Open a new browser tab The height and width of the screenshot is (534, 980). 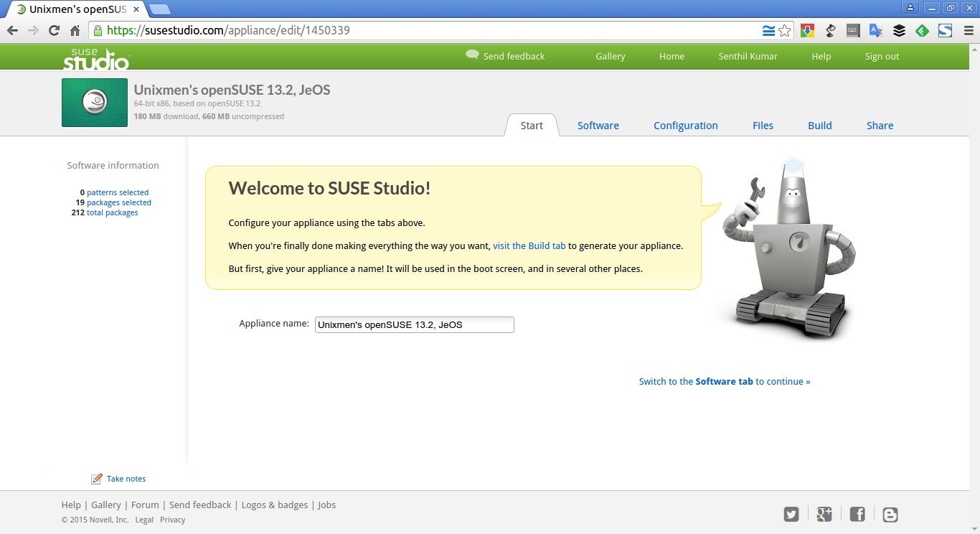tap(160, 9)
